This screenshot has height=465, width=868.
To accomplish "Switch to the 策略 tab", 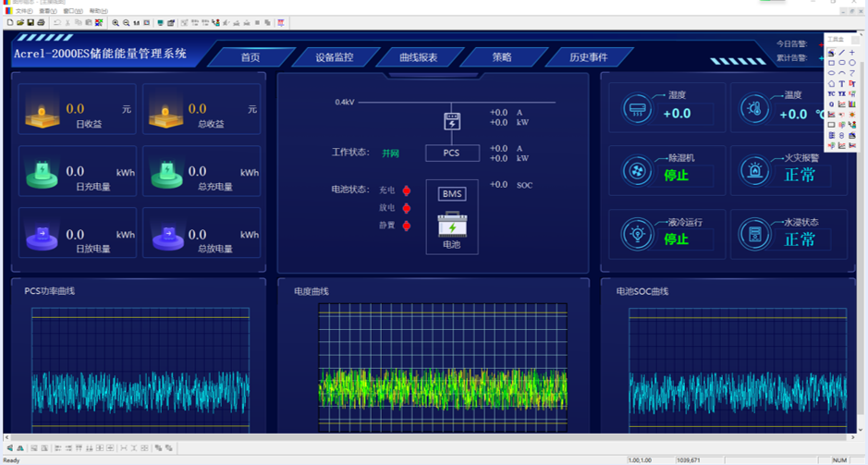I will point(502,57).
